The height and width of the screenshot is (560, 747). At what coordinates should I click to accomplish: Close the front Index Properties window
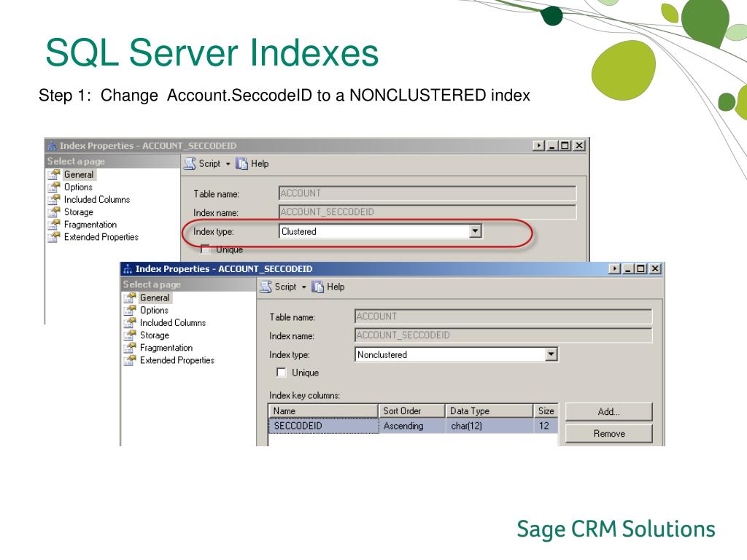(655, 268)
